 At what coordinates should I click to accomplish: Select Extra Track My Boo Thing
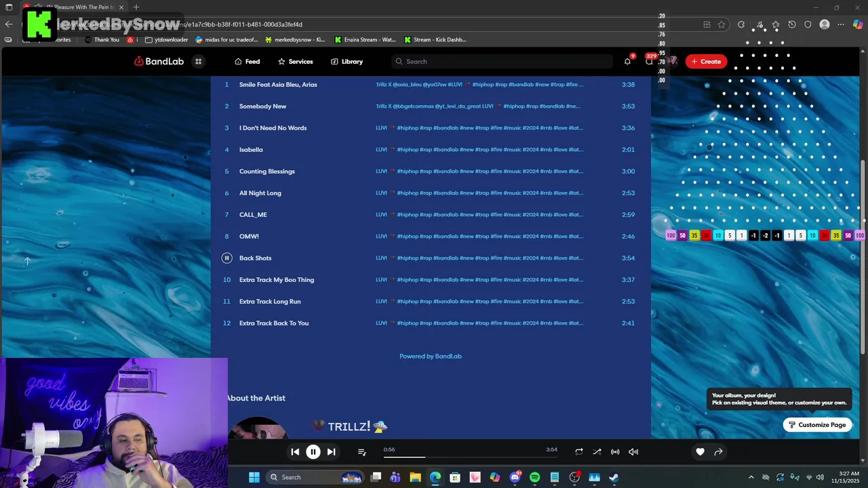[277, 280]
